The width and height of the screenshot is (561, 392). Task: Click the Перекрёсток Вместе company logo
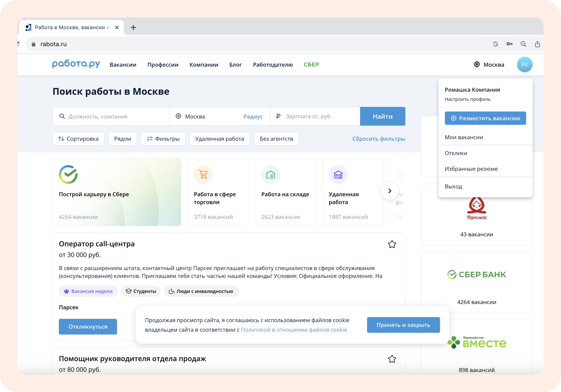477,342
